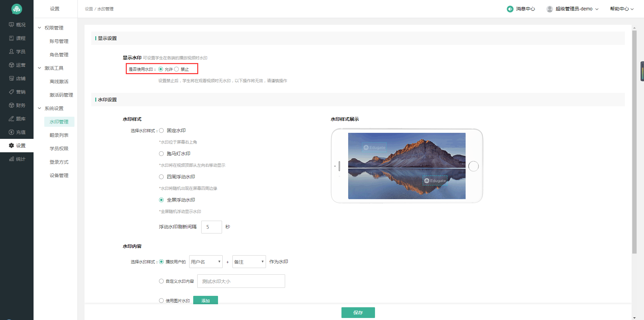The image size is (644, 320).
Task: Click the 营销 marketing tag icon
Action: click(11, 92)
